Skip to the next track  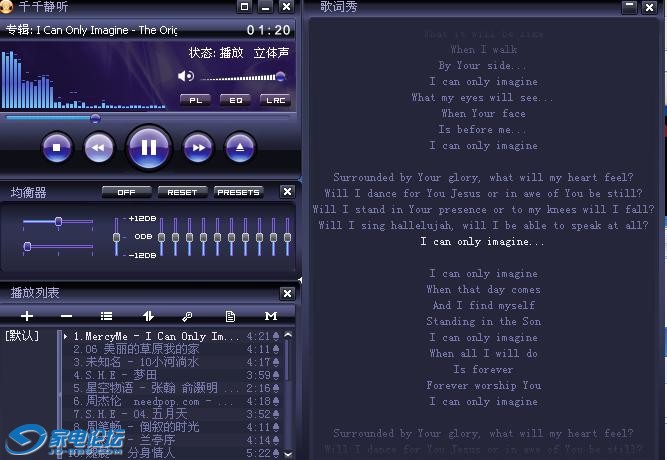tap(198, 148)
